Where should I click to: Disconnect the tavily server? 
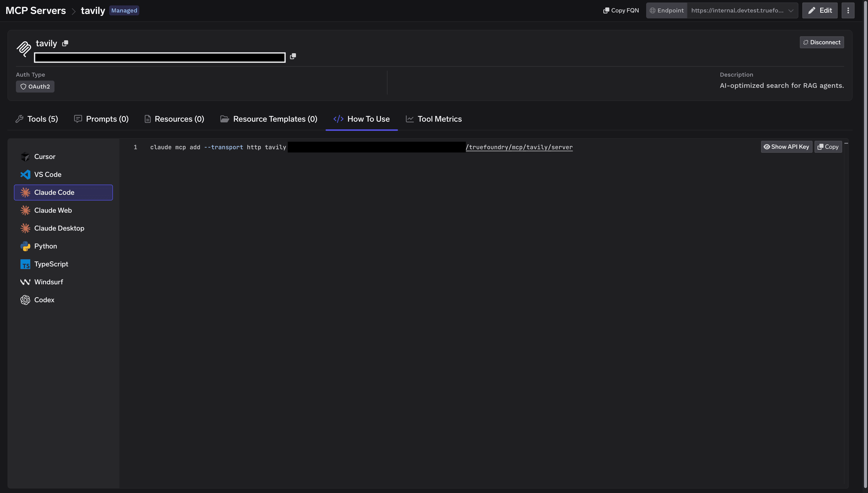[822, 42]
